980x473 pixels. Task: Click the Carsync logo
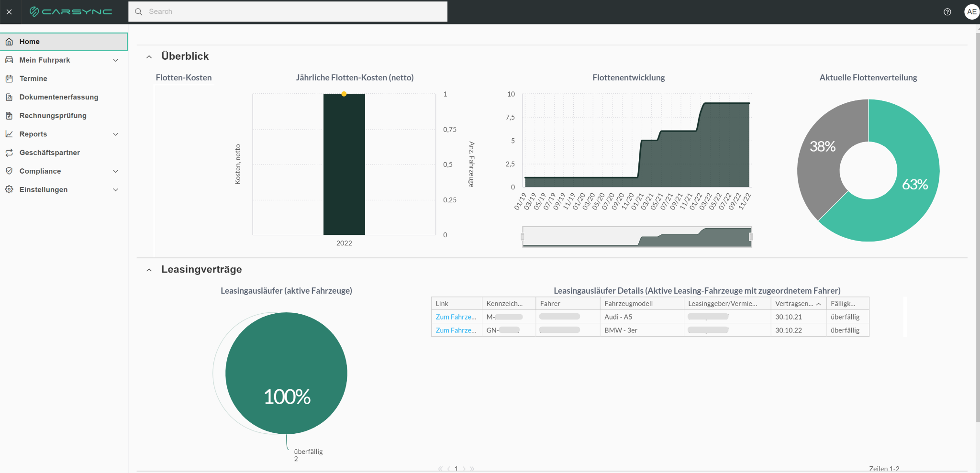[x=71, y=11]
